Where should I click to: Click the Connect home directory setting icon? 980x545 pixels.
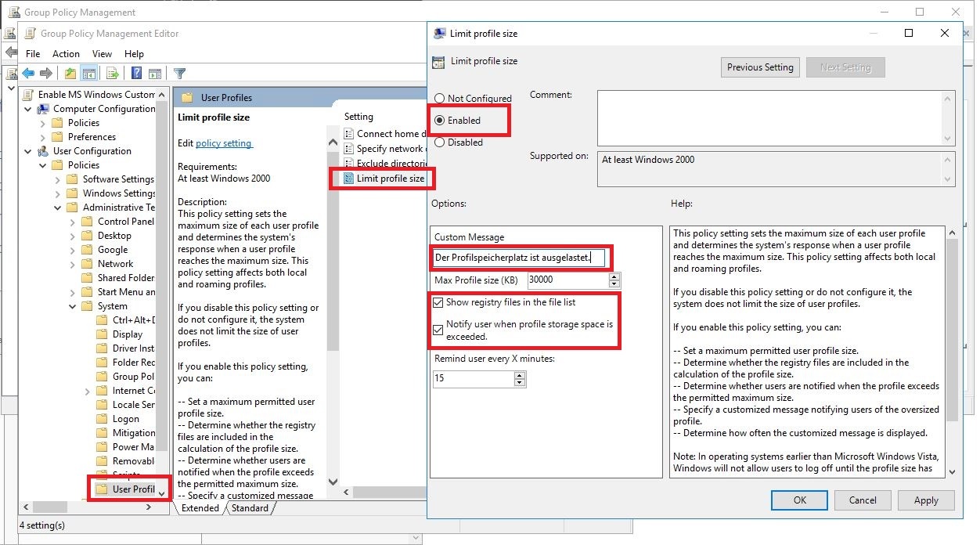click(x=349, y=134)
